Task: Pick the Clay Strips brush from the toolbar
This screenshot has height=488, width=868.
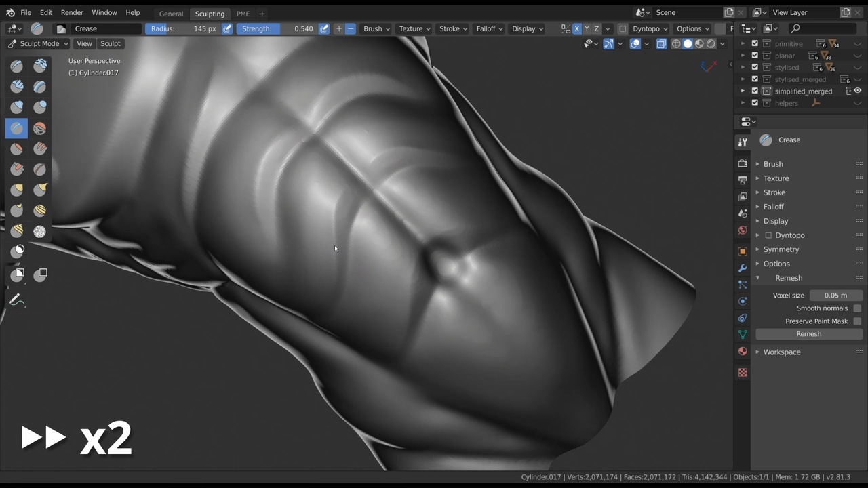Action: coord(39,86)
